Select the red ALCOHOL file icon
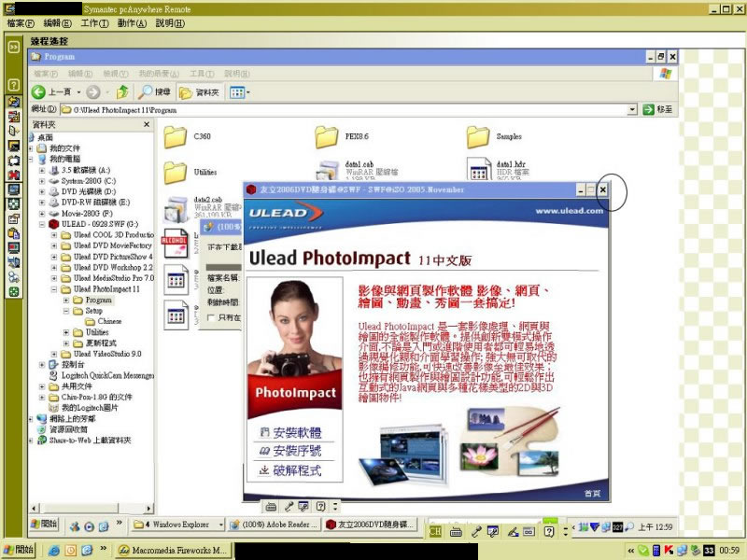Viewport: 747px width, 560px height. point(176,244)
